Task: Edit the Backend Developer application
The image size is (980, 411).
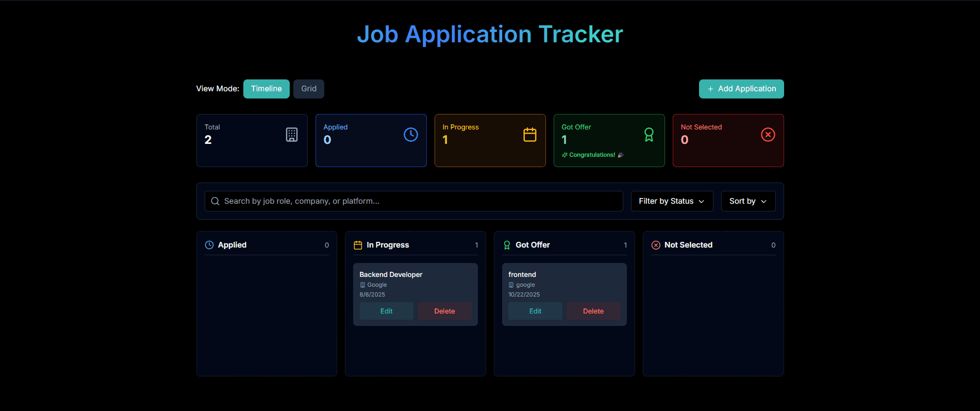Action: tap(387, 311)
